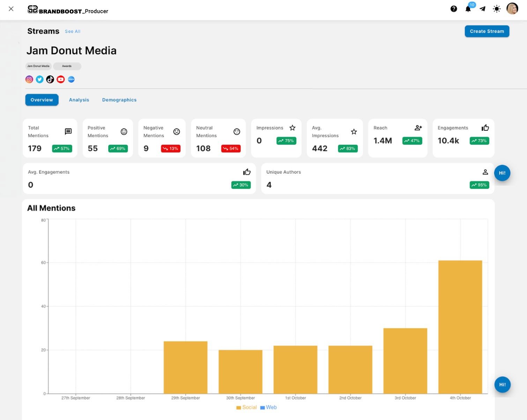Click the web source globe icon
Viewport: 527px width, 420px height.
(71, 80)
